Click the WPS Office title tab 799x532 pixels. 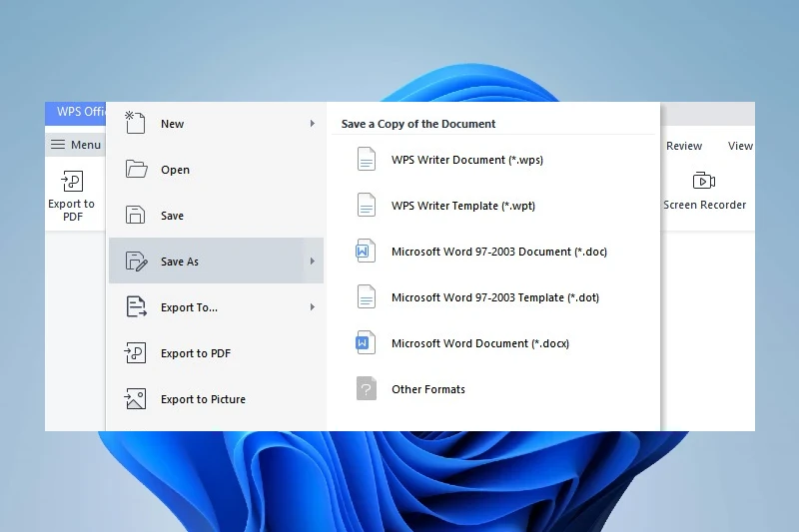76,113
